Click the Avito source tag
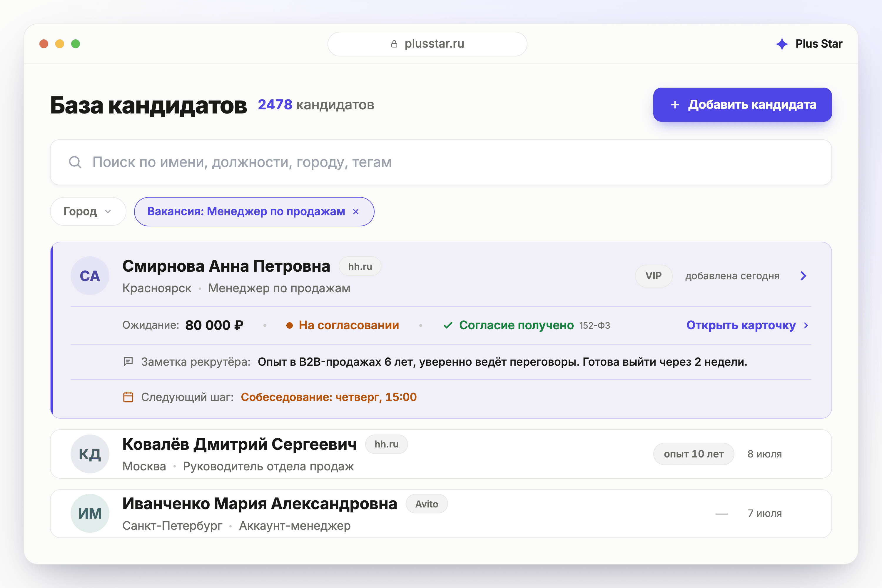The height and width of the screenshot is (588, 882). [427, 504]
